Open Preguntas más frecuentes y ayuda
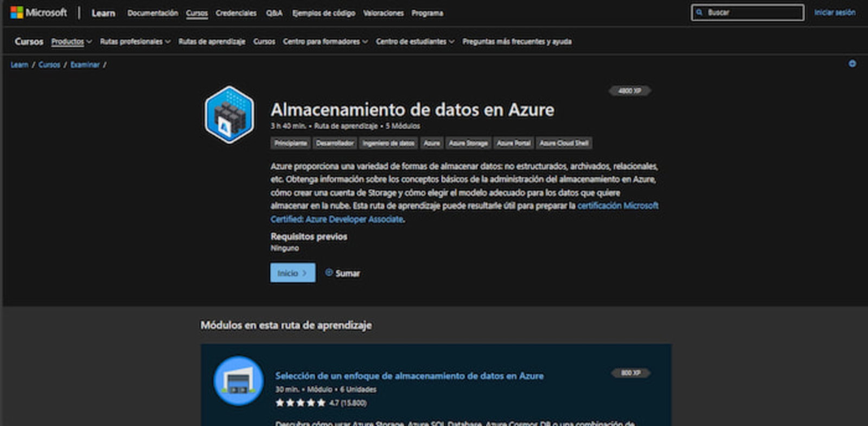 (517, 41)
